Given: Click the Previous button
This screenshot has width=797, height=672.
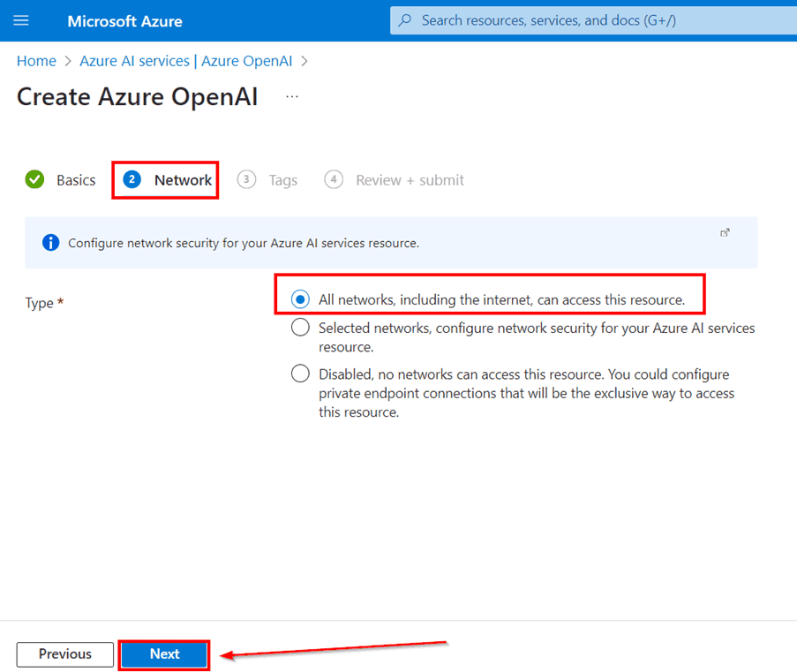Looking at the screenshot, I should (x=64, y=654).
